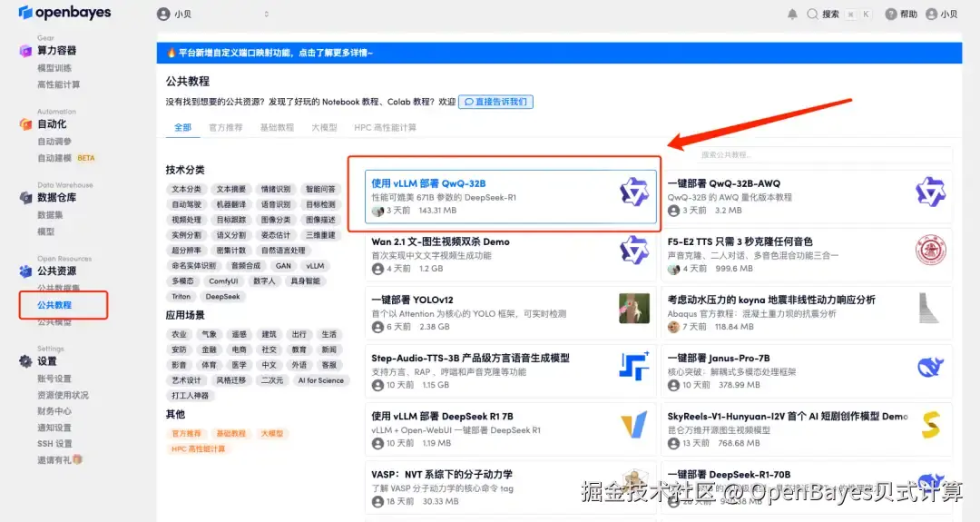This screenshot has width=980, height=522.
Task: Open 数据集 under 数据仓库
Action: (x=50, y=215)
